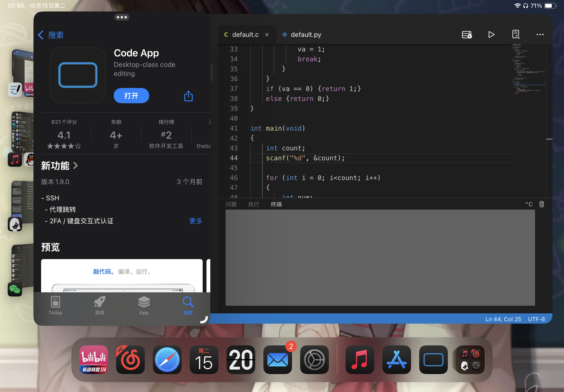Open bilibili from the dock

[93, 359]
